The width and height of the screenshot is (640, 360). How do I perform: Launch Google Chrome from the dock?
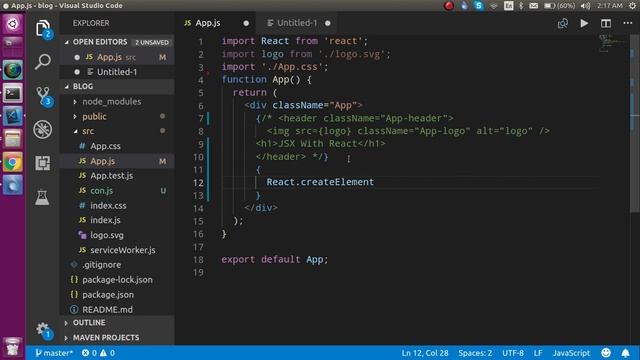click(x=13, y=162)
